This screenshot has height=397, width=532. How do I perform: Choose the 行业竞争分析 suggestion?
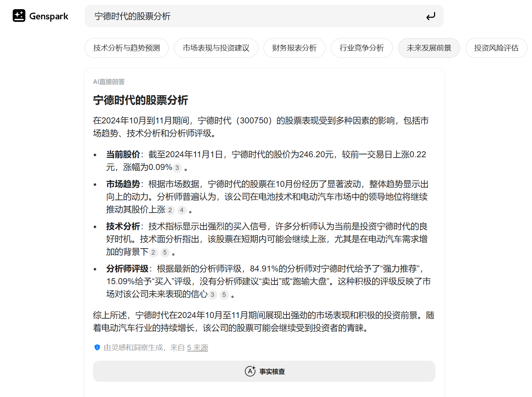coord(362,48)
